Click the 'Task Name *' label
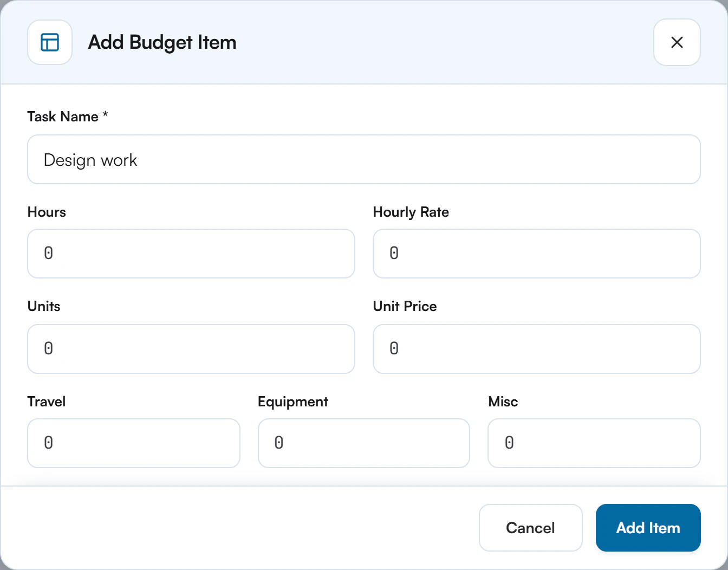Image resolution: width=728 pixels, height=570 pixels. 68,116
